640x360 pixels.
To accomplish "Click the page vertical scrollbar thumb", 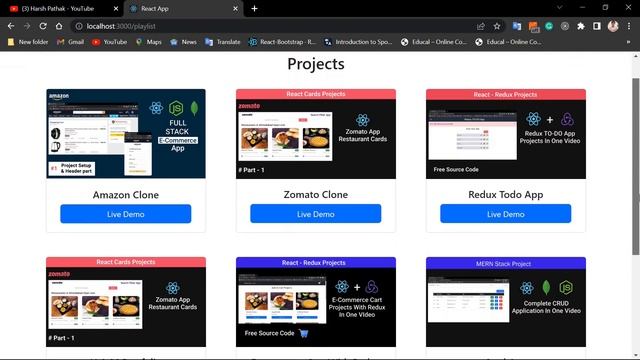I will 636,167.
